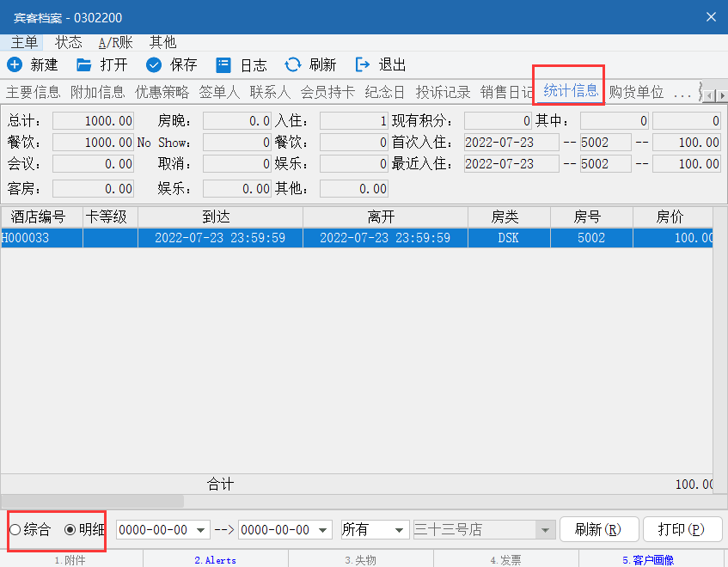Open the 2.Alerts bottom tab
Screen dimensions: 728x567
tap(216, 559)
